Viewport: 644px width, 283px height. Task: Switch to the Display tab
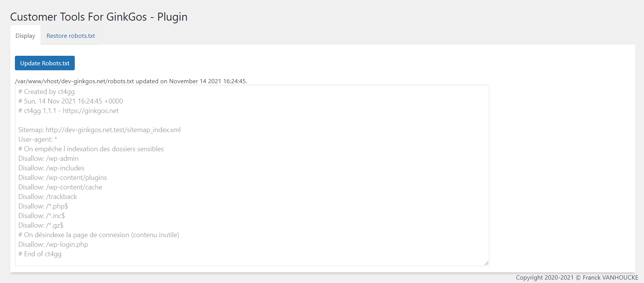[x=25, y=36]
